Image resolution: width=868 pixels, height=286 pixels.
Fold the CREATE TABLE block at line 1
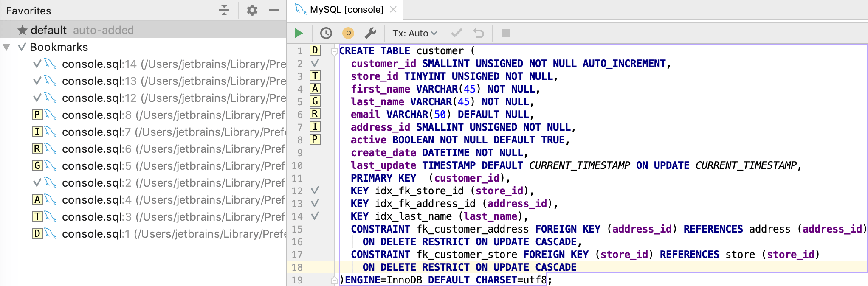(334, 51)
